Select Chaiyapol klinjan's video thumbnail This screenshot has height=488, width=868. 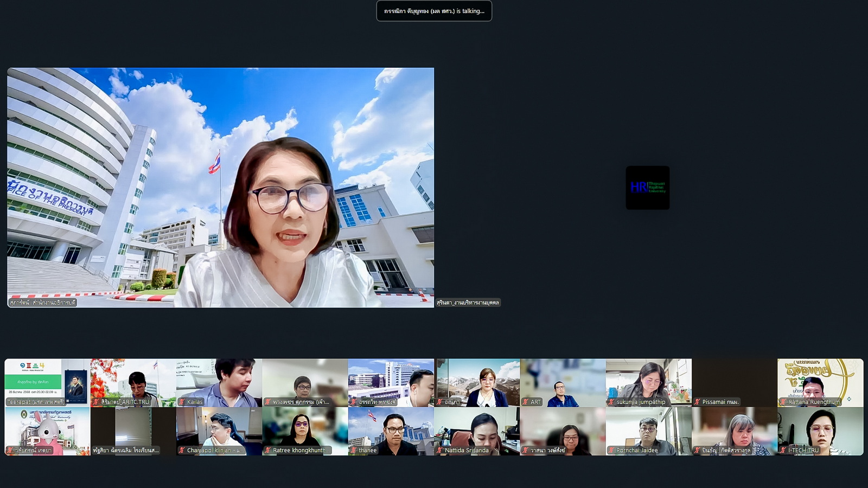219,431
